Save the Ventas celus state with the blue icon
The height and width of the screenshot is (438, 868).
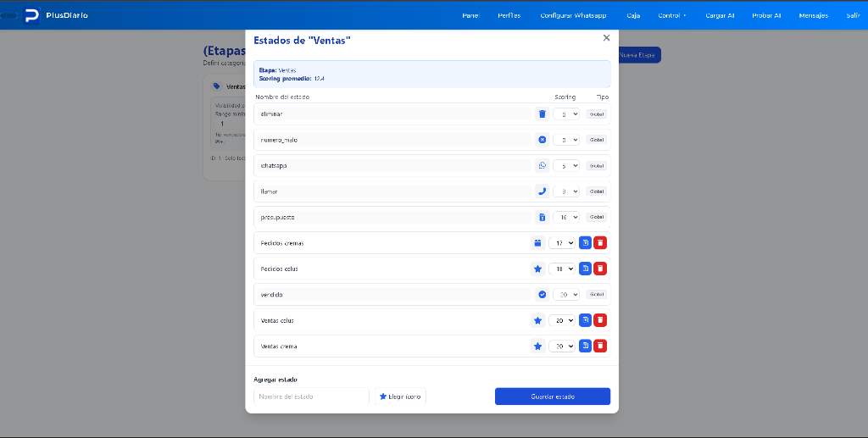pyautogui.click(x=585, y=320)
